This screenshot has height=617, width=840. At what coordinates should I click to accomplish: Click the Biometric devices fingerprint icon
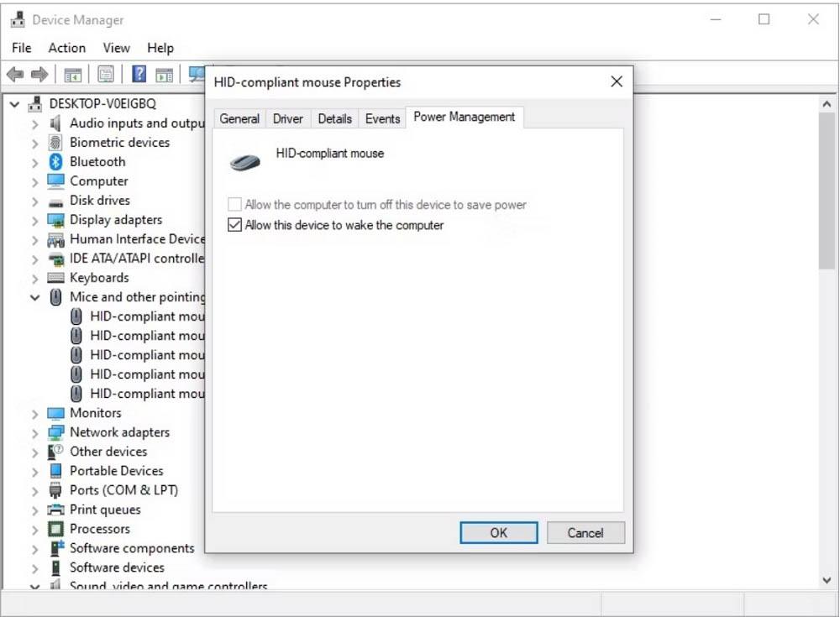pos(55,143)
